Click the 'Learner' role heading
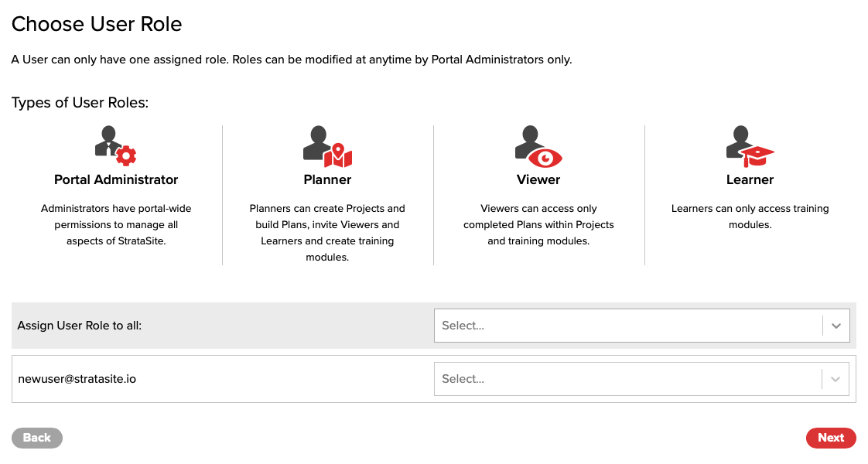This screenshot has width=868, height=464. point(750,179)
